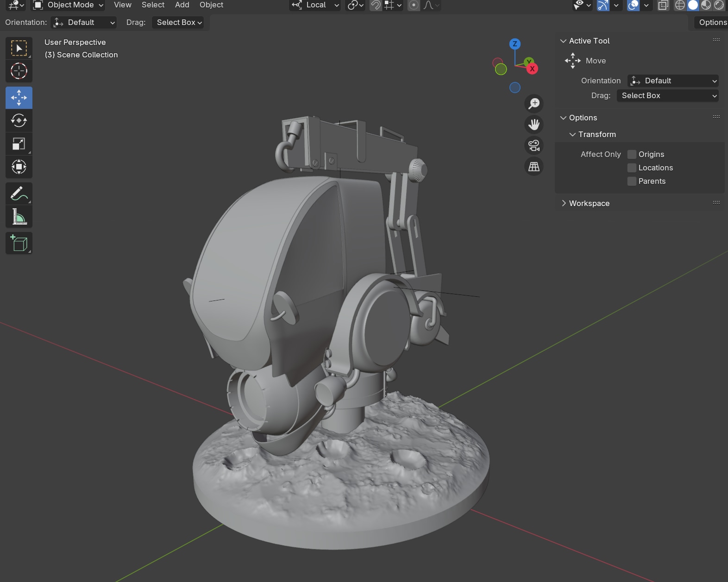Enable Affect Only Locations checkbox

[632, 168]
